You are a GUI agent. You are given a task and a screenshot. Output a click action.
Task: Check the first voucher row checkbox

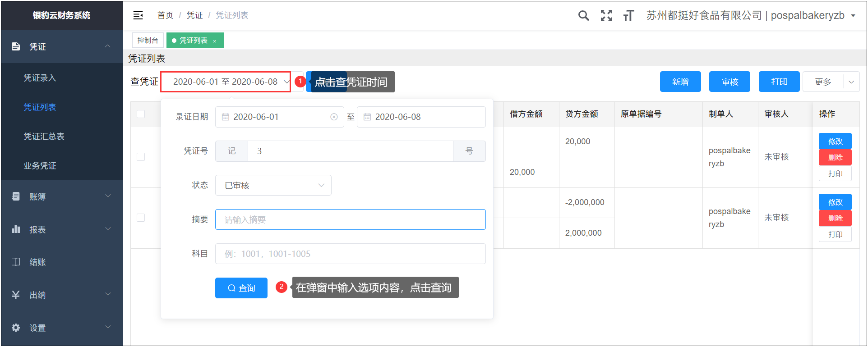tap(141, 157)
